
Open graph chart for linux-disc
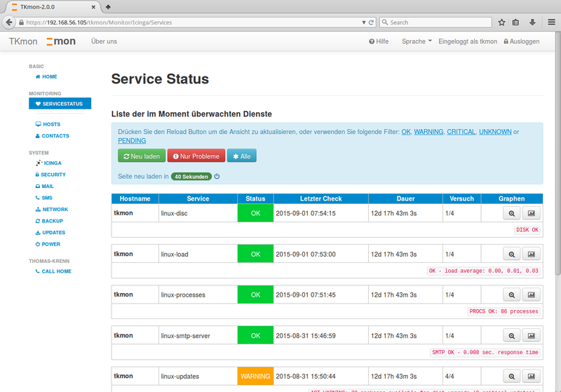pos(532,213)
